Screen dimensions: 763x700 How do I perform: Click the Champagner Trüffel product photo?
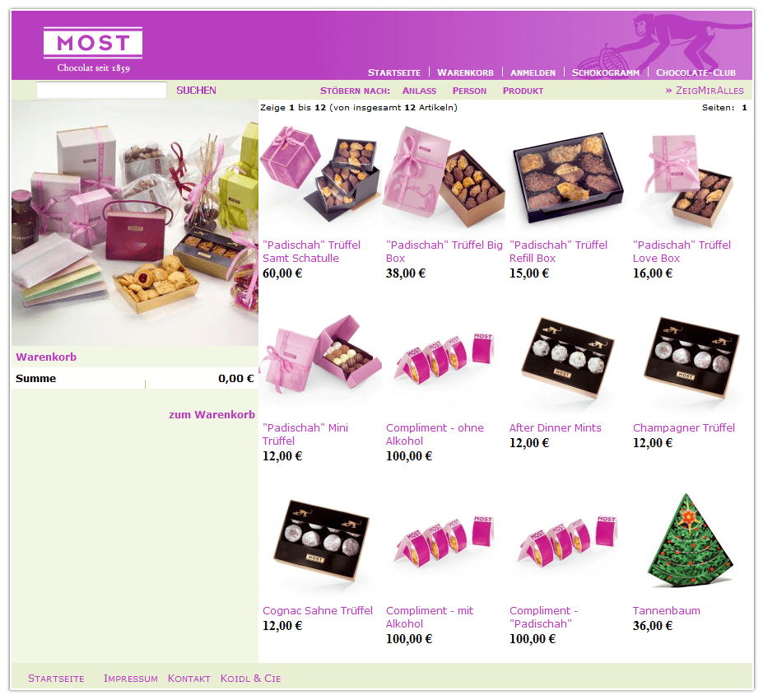(691, 358)
